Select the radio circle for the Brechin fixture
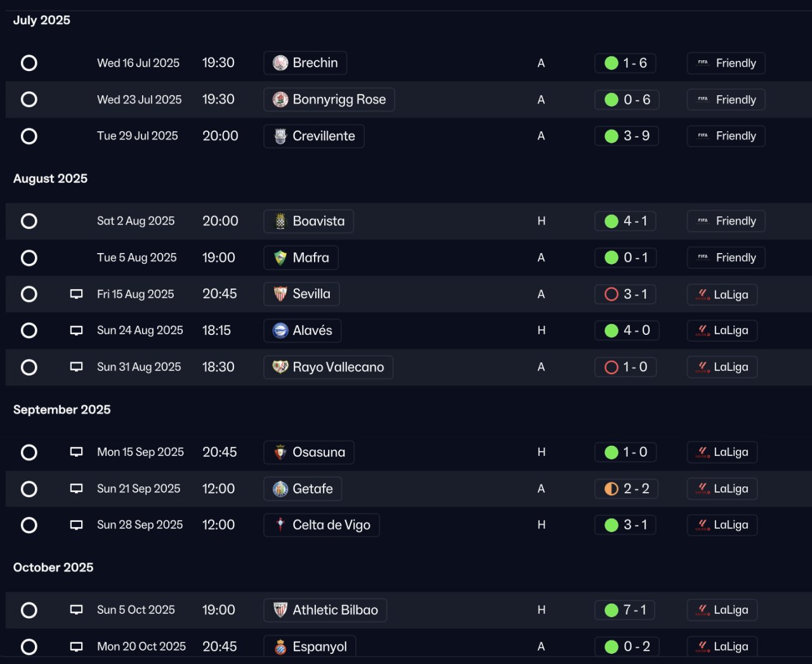This screenshot has width=812, height=664. pyautogui.click(x=29, y=63)
